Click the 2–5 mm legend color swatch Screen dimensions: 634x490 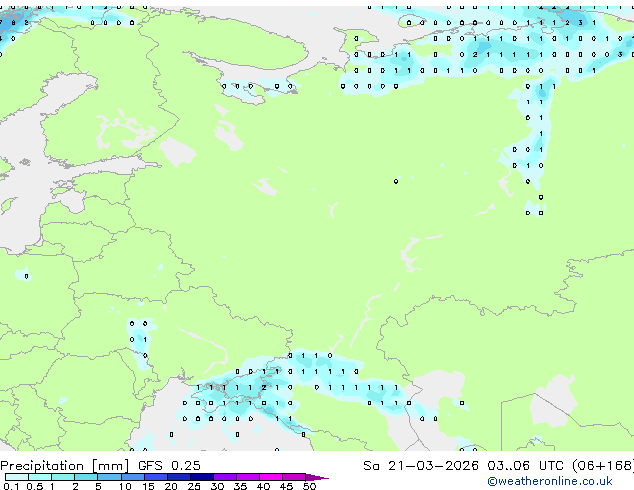[86, 477]
